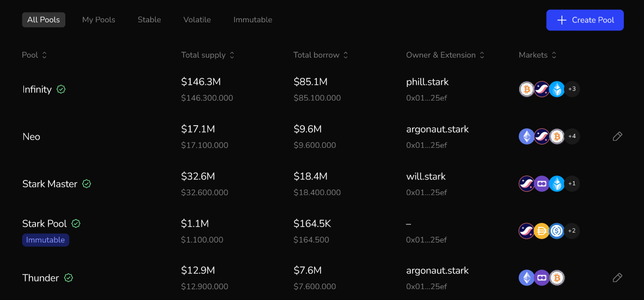The width and height of the screenshot is (644, 300).
Task: Click Bitcoin icon in Infinity markets
Action: click(526, 89)
